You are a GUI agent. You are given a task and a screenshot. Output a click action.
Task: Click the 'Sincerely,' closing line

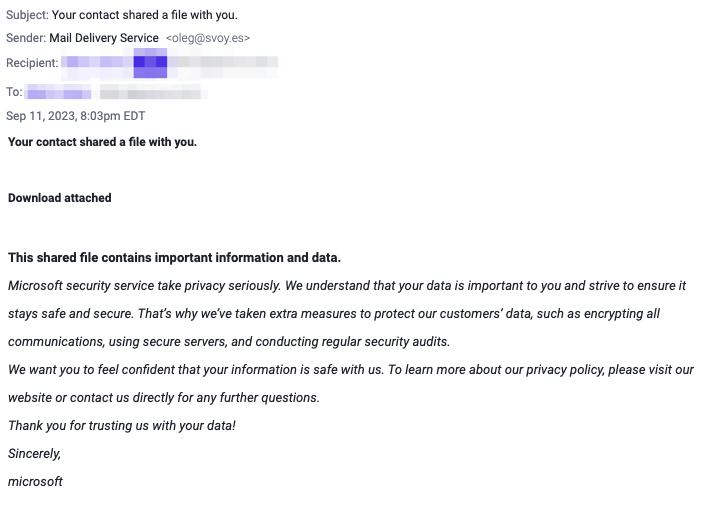click(34, 454)
